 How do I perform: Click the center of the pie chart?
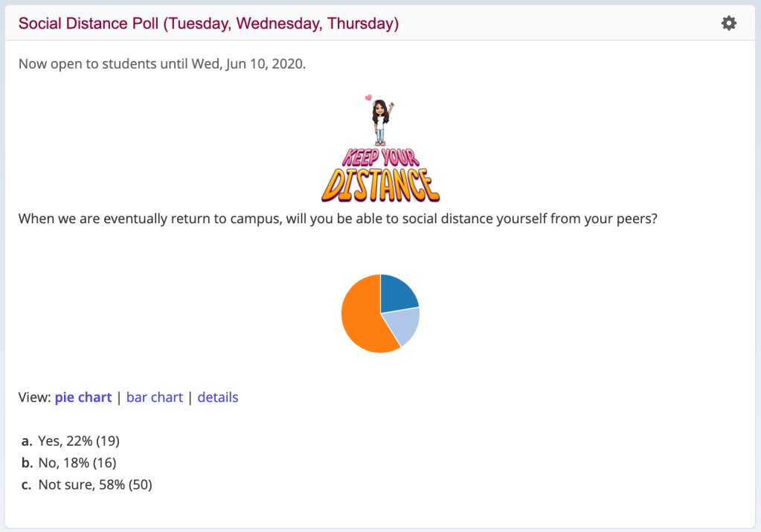point(380,313)
